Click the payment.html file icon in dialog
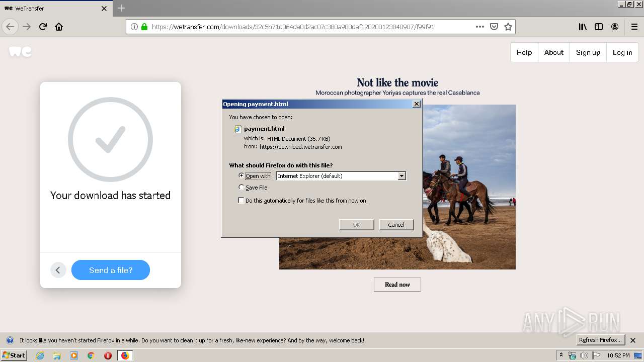 click(x=238, y=129)
